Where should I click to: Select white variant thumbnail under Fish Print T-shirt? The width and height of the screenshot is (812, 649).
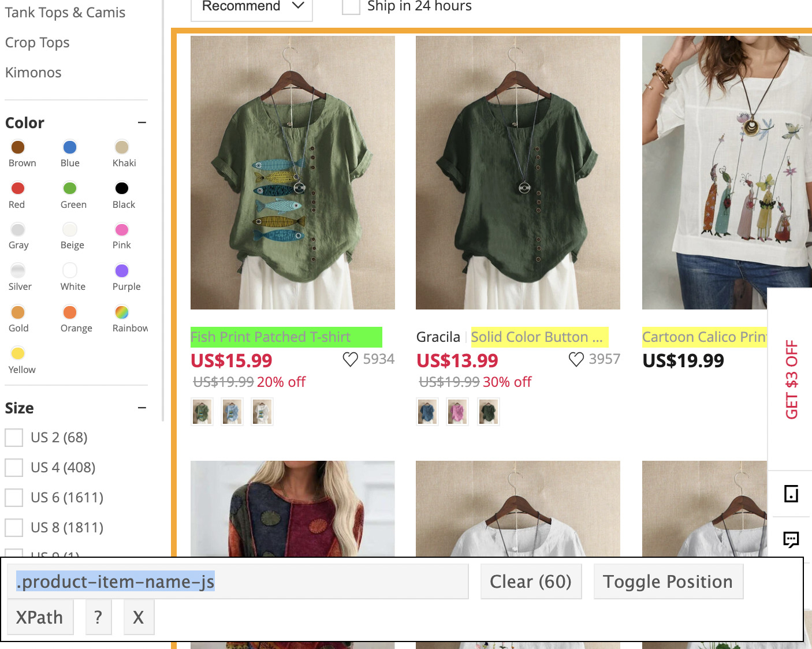tap(262, 412)
